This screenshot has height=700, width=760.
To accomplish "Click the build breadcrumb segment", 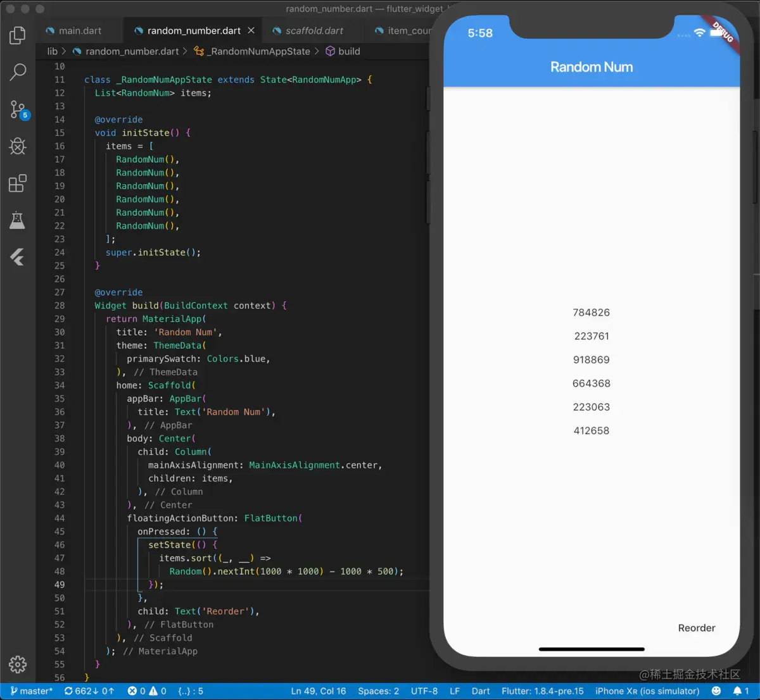I will tap(343, 51).
